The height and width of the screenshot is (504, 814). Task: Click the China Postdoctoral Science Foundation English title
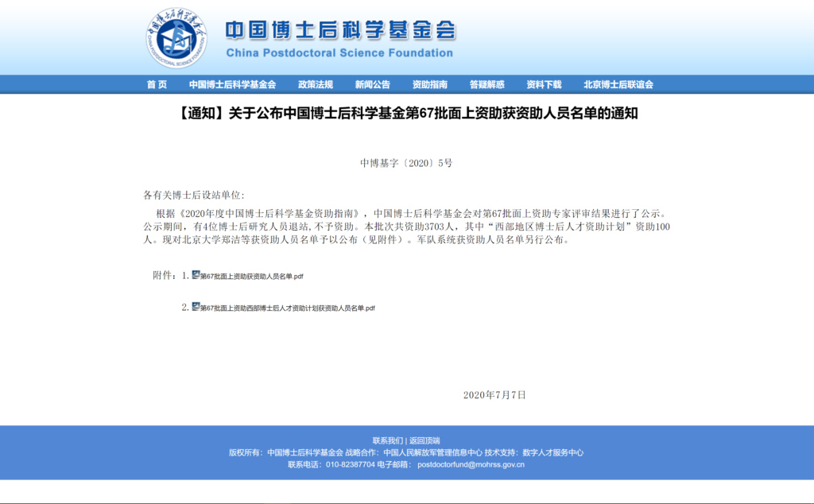339,53
